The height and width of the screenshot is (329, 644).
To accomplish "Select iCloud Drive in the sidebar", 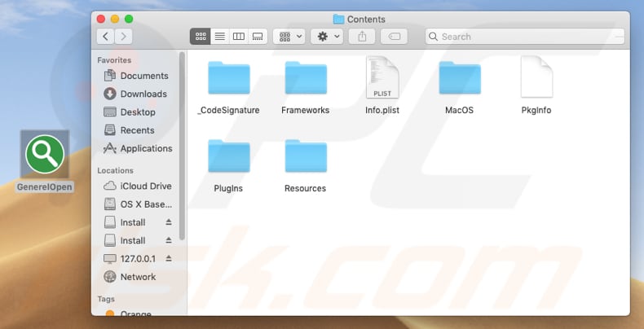I will 136,186.
